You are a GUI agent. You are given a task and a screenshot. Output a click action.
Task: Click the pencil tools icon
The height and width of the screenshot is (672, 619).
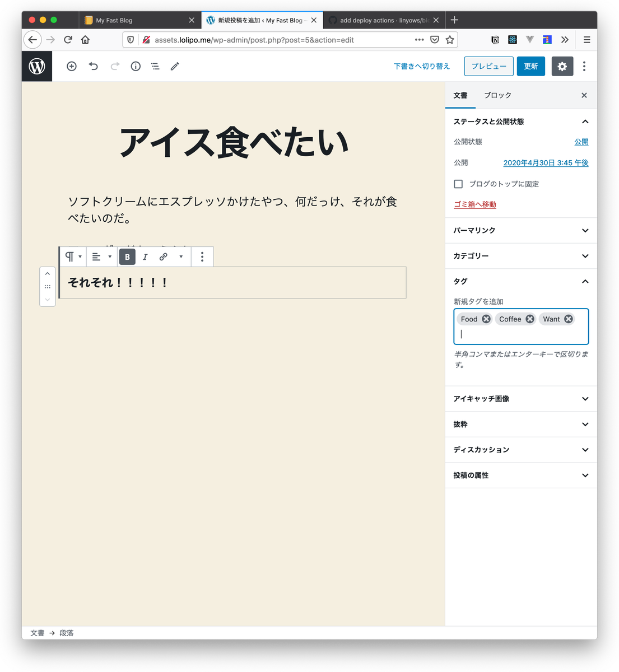point(175,66)
